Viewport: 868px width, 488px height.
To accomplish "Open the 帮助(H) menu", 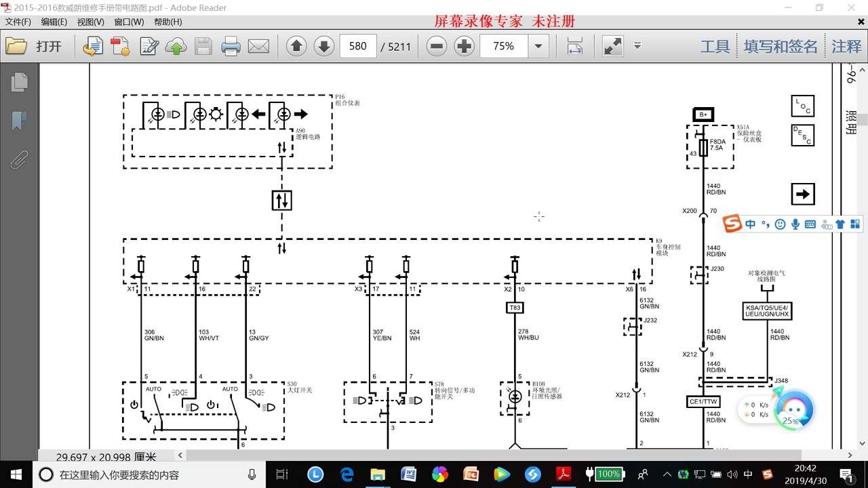I will click(x=167, y=22).
